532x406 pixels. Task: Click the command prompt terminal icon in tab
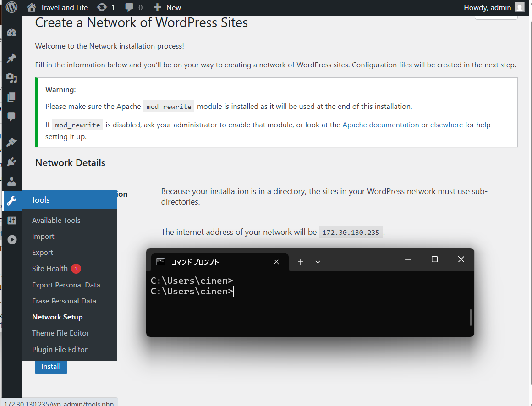point(160,262)
